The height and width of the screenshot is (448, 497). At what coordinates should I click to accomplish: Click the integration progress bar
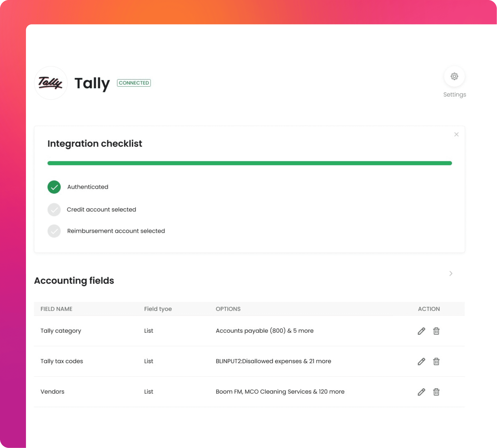click(249, 163)
